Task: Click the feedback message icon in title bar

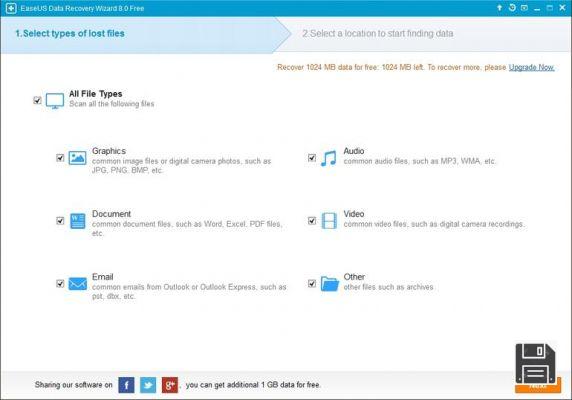Action: 524,8
